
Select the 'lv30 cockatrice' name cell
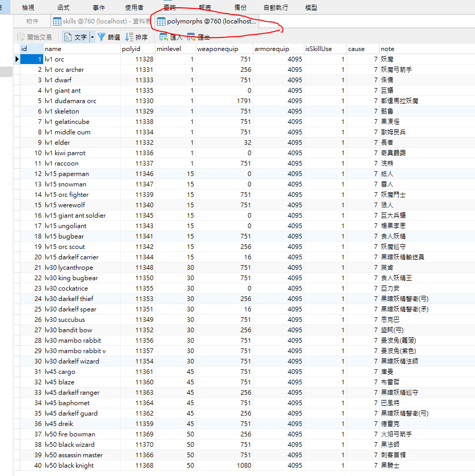(x=82, y=289)
